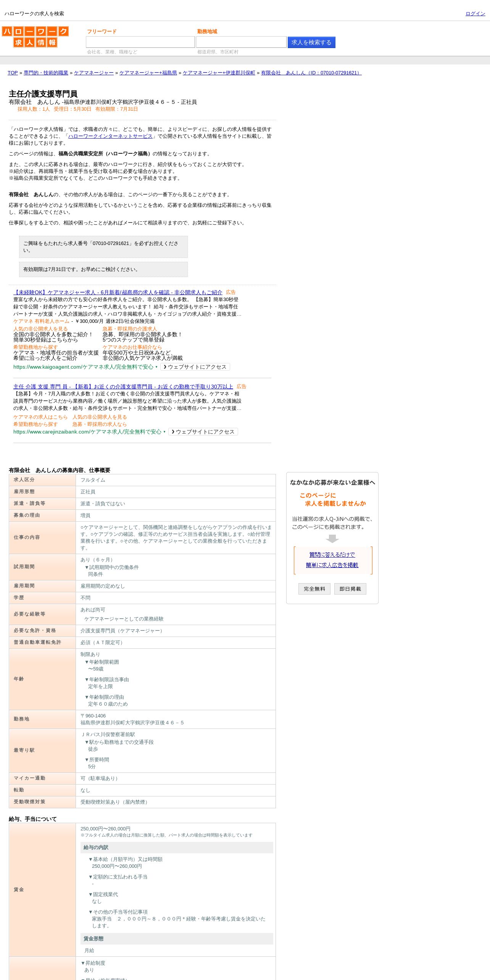Open 主任 介護 支援 専門 員 ad headline
This screenshot has width=490, height=980.
[123, 387]
